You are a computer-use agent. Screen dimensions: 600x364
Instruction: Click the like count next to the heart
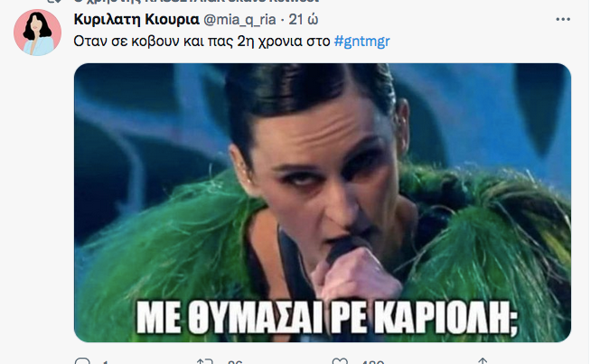[x=372, y=362]
